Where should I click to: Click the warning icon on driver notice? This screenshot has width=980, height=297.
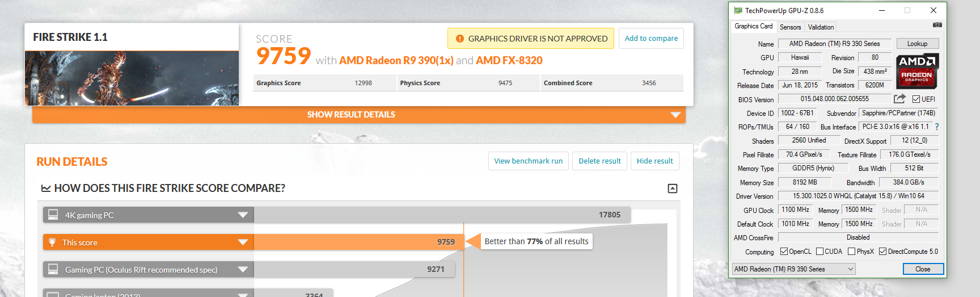[x=460, y=39]
